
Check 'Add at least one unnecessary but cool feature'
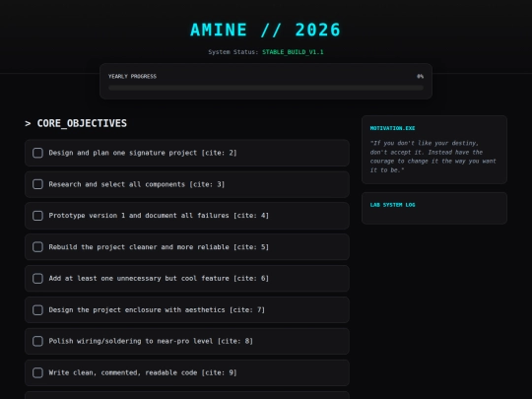coord(37,278)
